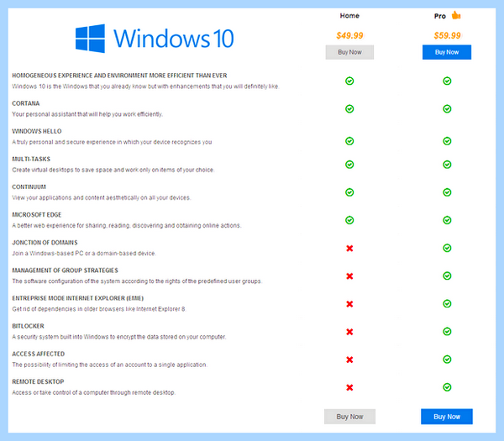The image size is (504, 441).
Task: Click the JONCTION OF DOMAINS title
Action: [x=45, y=243]
